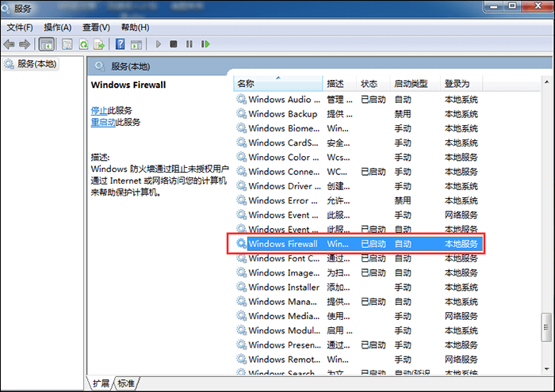Toggle the console tree show/hide icon
555x392 pixels.
(x=46, y=44)
